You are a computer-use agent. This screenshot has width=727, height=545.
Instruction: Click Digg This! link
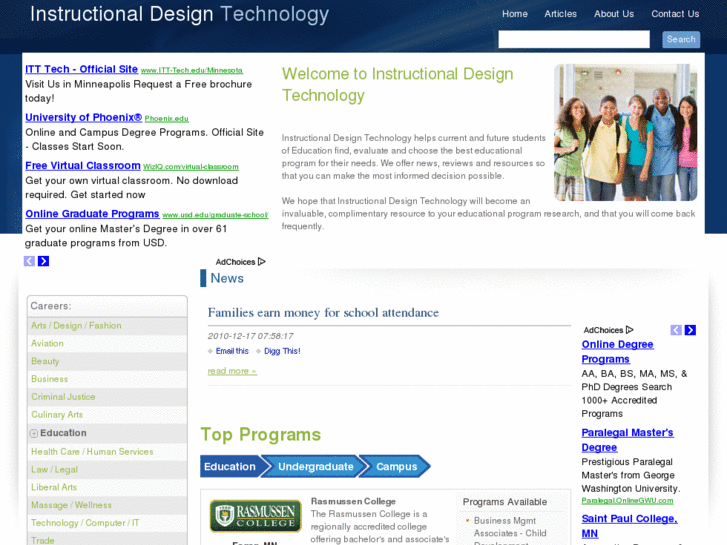(x=282, y=351)
